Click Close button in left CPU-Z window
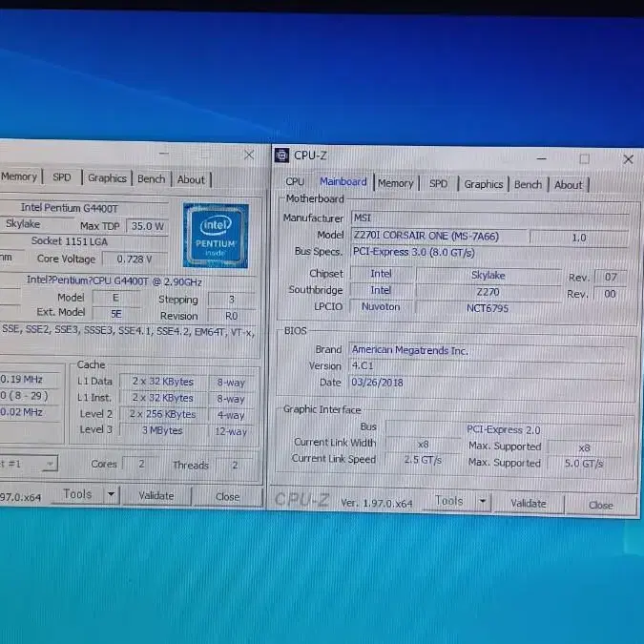644x644 pixels. tap(227, 497)
